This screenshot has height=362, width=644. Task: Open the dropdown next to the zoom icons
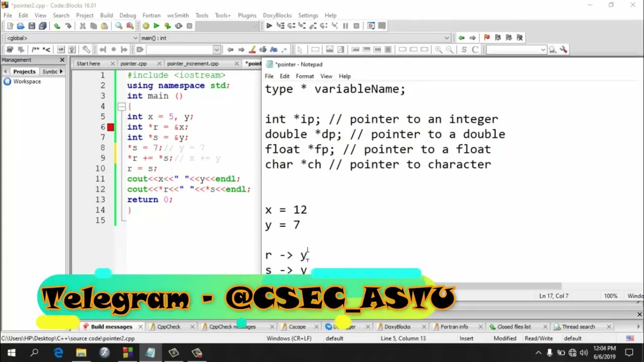coord(543,50)
